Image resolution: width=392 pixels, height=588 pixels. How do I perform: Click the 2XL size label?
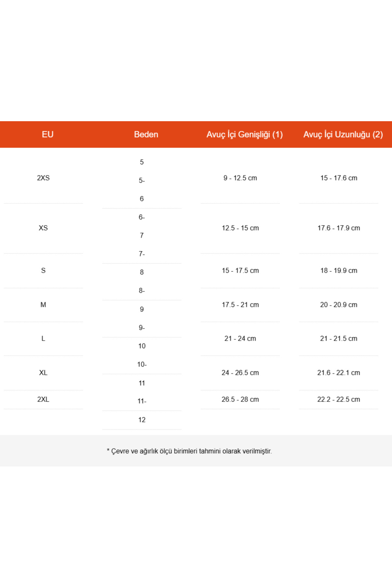pos(43,399)
